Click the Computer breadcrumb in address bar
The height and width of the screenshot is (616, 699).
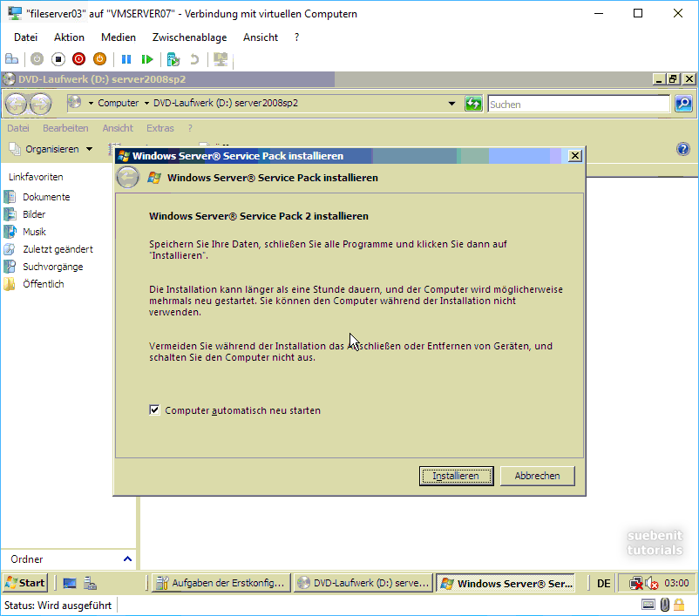[x=119, y=103]
